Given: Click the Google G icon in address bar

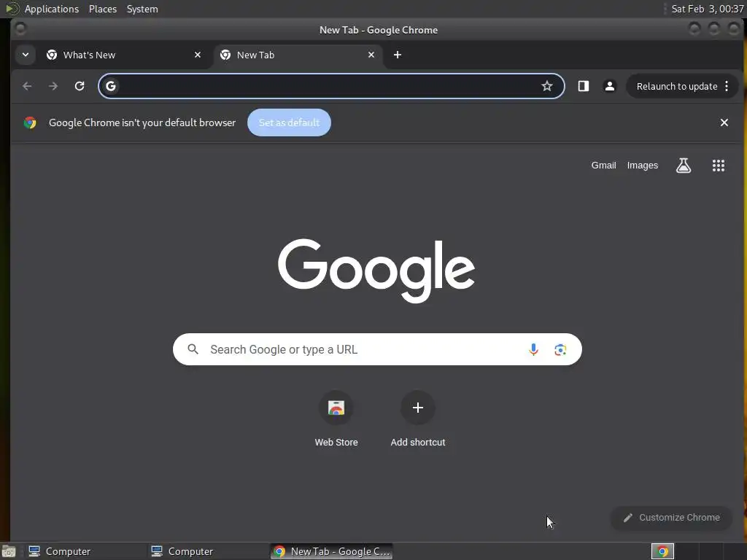Looking at the screenshot, I should point(111,86).
